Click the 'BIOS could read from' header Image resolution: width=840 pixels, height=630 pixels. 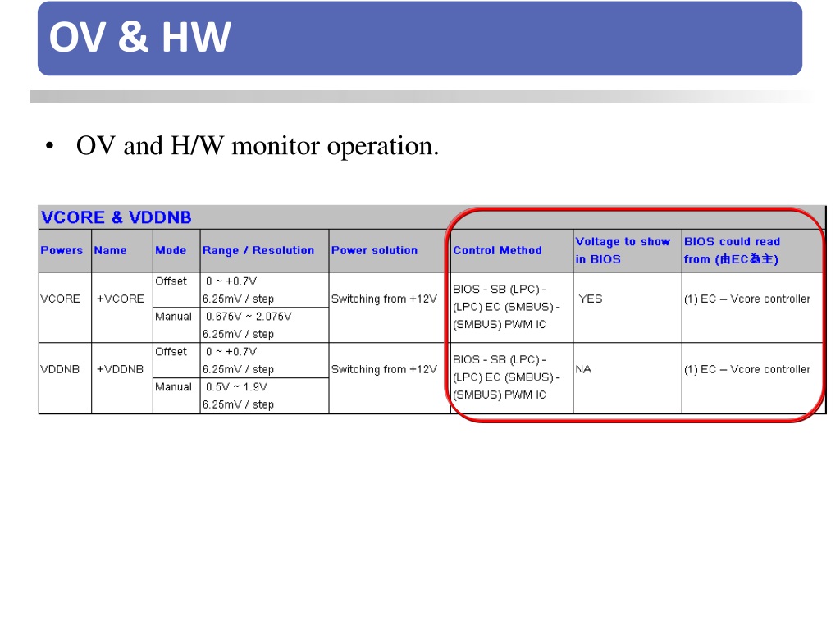732,250
